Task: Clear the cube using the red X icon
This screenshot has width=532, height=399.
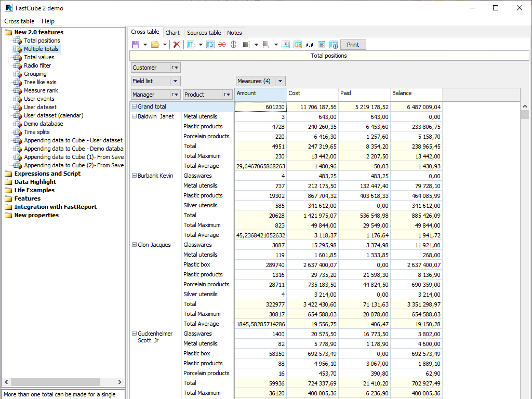Action: click(x=176, y=44)
